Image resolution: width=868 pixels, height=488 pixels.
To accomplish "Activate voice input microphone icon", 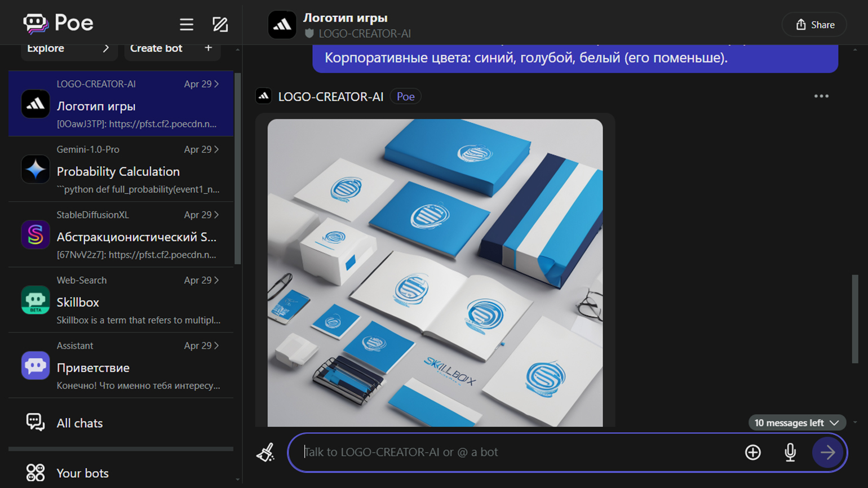I will (790, 452).
